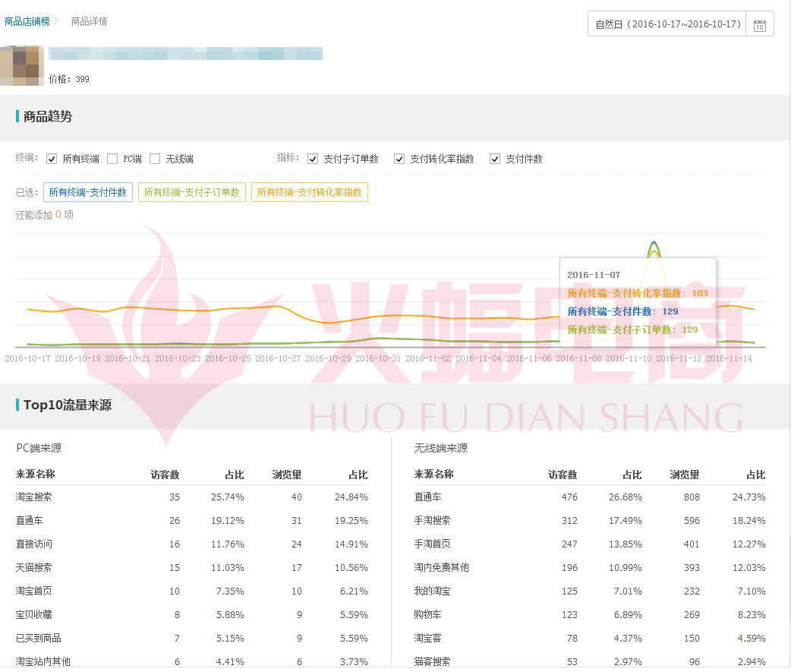Select the 淘宝站内其他 source row
Screen dimensions: 791x672
point(192,661)
